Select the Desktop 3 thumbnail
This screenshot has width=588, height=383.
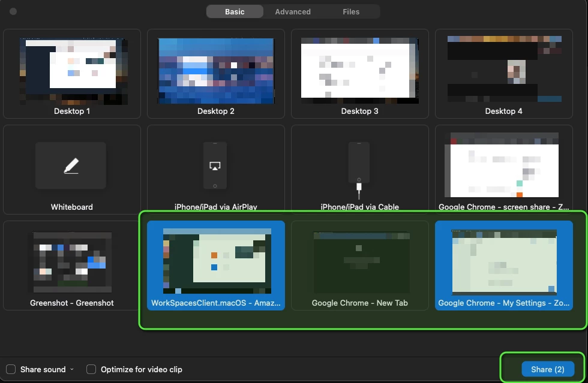coord(360,74)
